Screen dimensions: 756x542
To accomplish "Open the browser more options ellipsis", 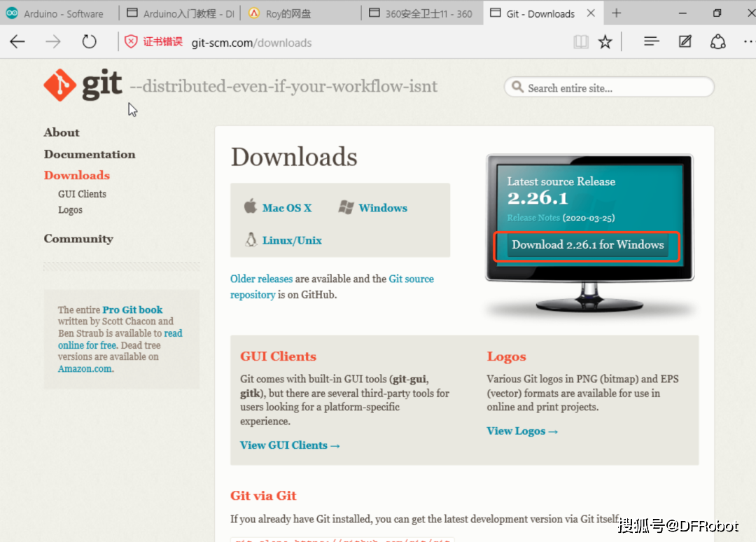I will pos(749,42).
